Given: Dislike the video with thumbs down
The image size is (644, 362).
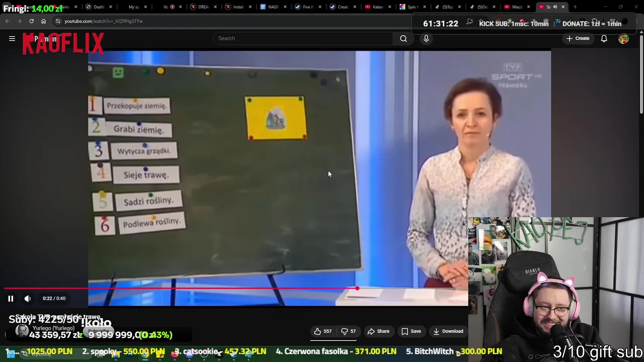Looking at the screenshot, I should [x=349, y=331].
